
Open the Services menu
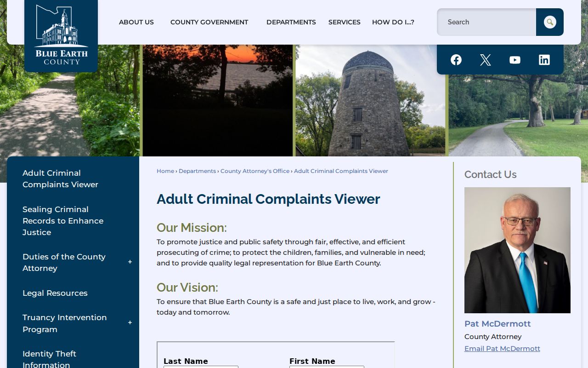[345, 22]
